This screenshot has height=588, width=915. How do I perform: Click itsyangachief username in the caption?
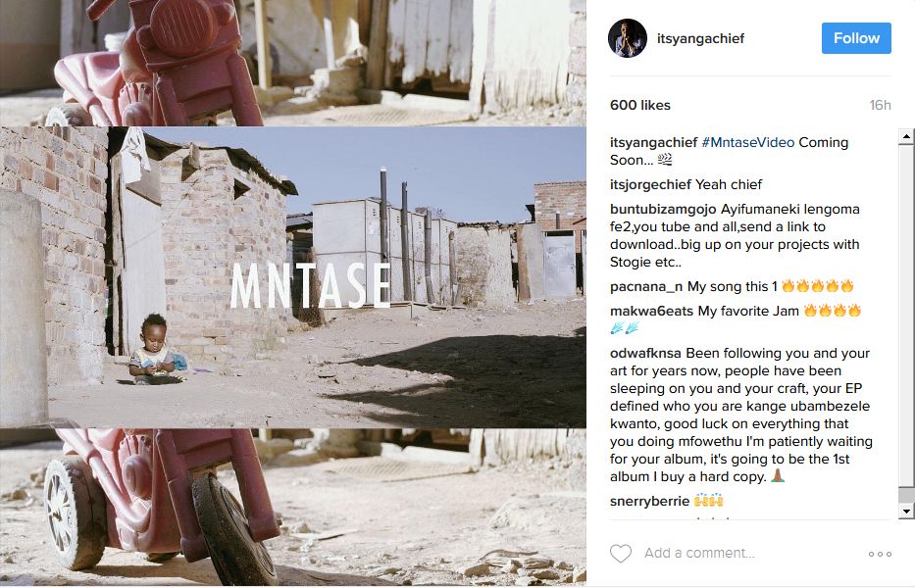653,142
